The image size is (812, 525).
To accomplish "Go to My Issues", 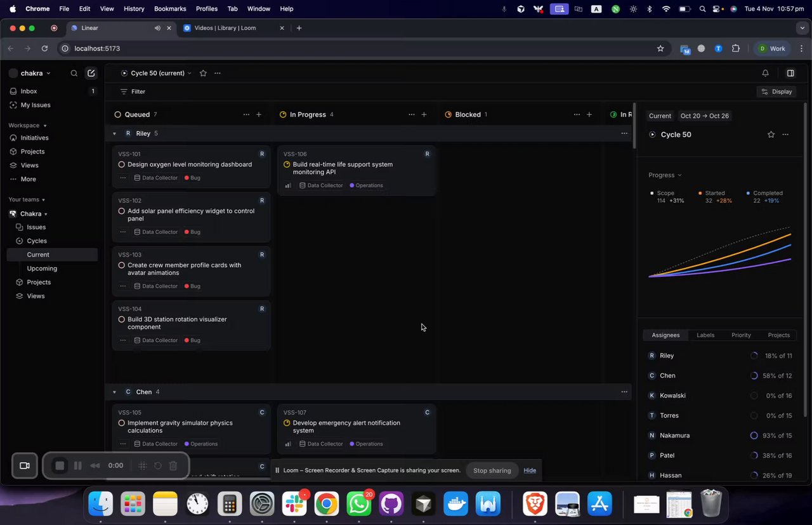I will [x=52, y=105].
